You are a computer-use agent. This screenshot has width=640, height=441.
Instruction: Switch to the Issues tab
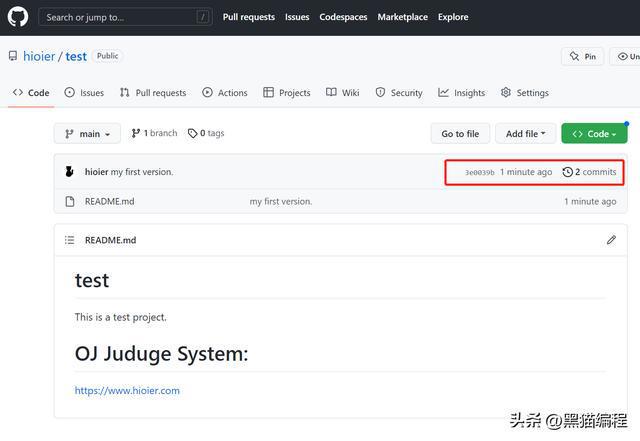(84, 93)
